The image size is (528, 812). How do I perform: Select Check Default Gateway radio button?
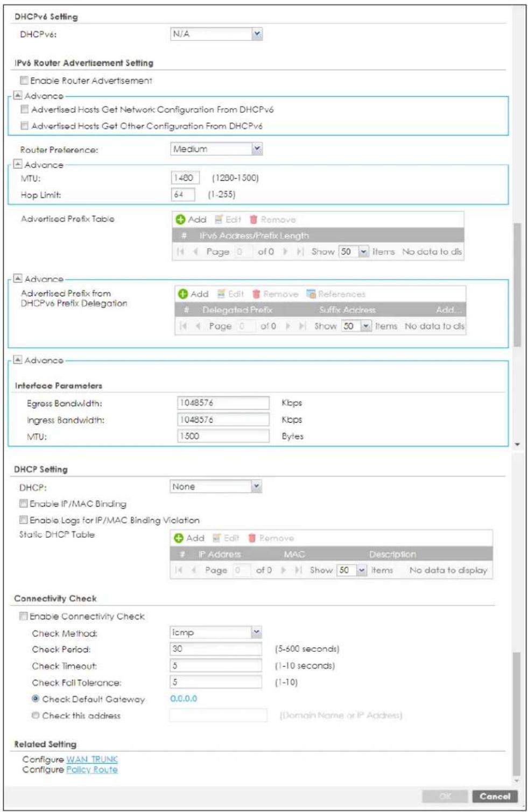[36, 699]
